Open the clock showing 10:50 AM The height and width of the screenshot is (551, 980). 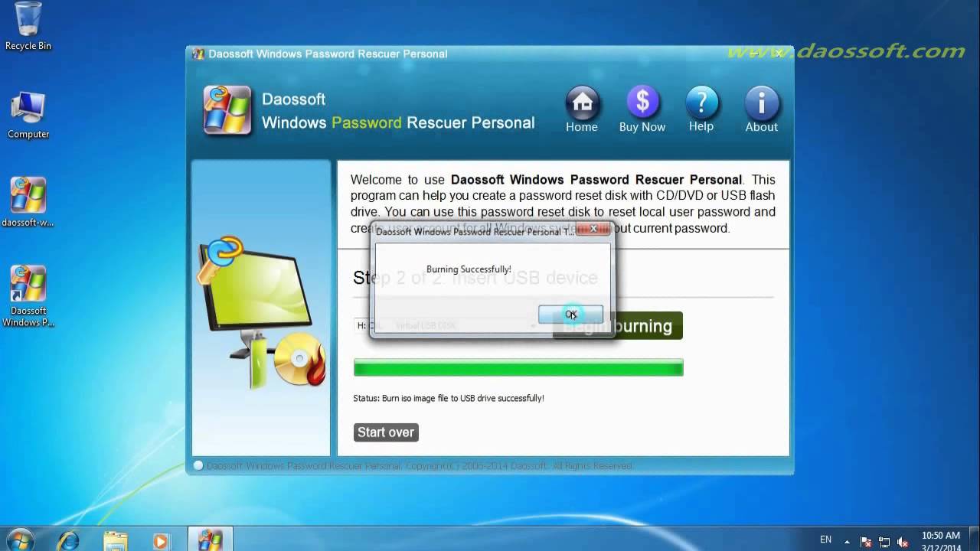pos(942,541)
